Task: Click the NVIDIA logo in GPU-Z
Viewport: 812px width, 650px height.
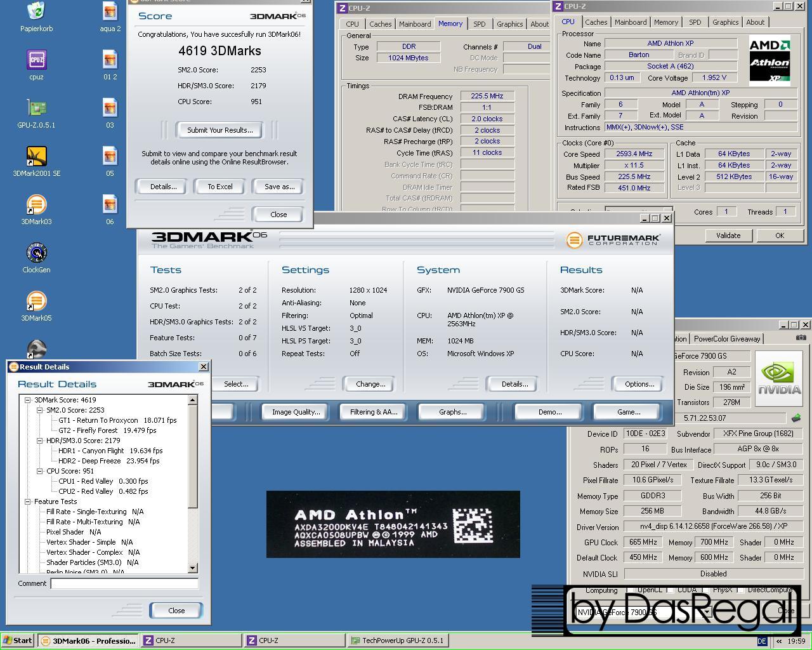Action: pos(779,378)
